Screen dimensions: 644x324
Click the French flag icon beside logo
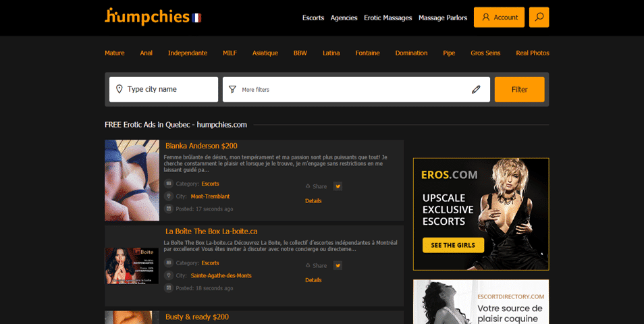[196, 18]
